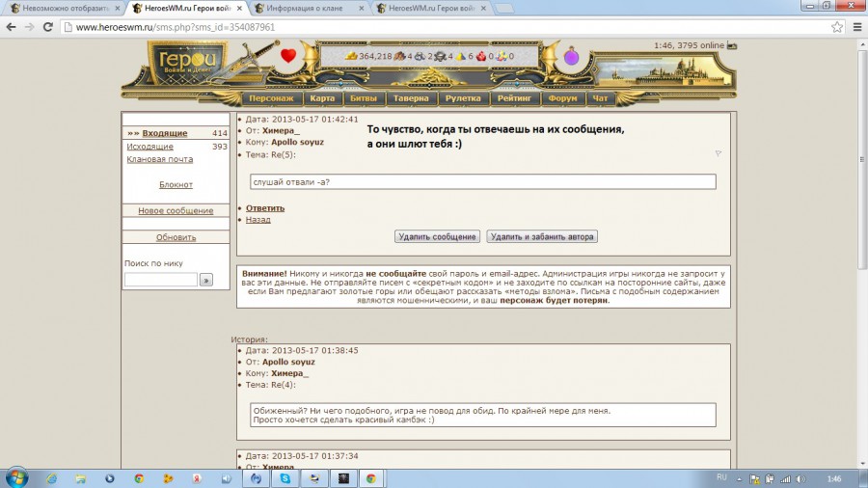The image size is (868, 488).
Task: Click the Обновить link
Action: (176, 237)
